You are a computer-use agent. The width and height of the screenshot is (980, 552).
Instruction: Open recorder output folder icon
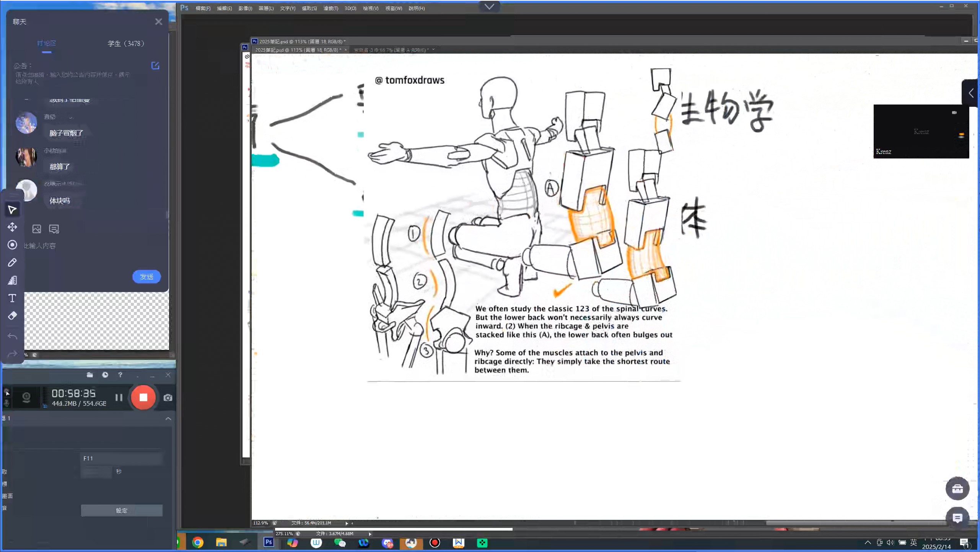(90, 375)
